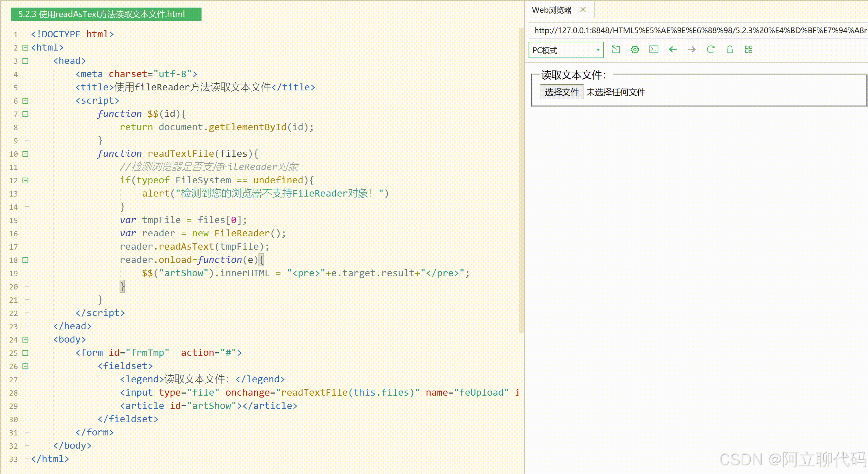Click the article id="artShow" line
Image resolution: width=868 pixels, height=474 pixels.
208,406
